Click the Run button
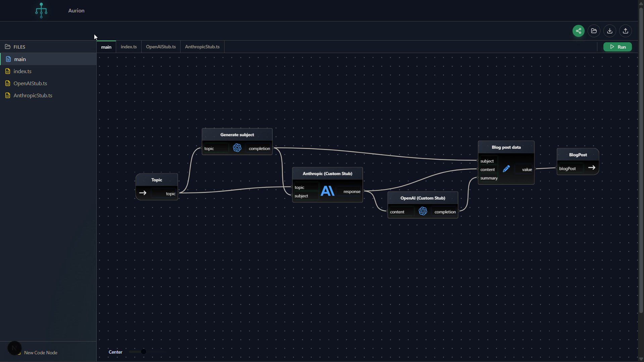Viewport: 644px width, 362px height. tap(617, 47)
